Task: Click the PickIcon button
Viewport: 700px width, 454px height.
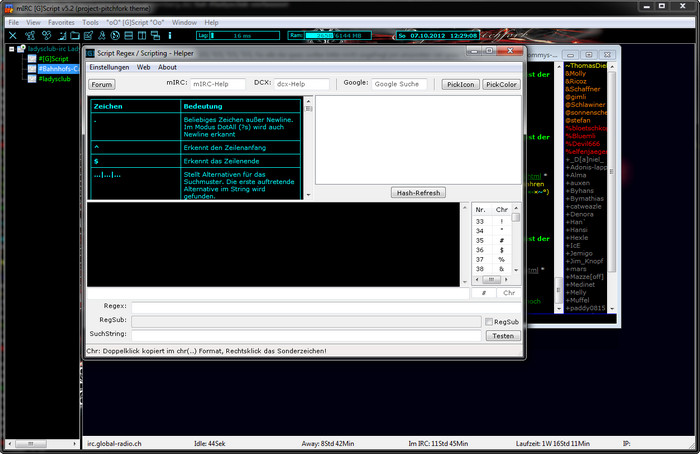Action: point(461,84)
